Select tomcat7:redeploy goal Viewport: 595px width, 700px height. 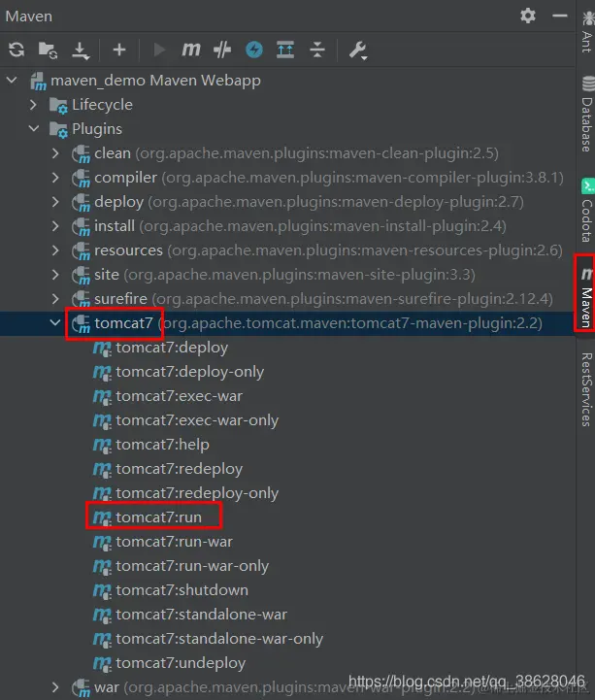[x=179, y=469]
